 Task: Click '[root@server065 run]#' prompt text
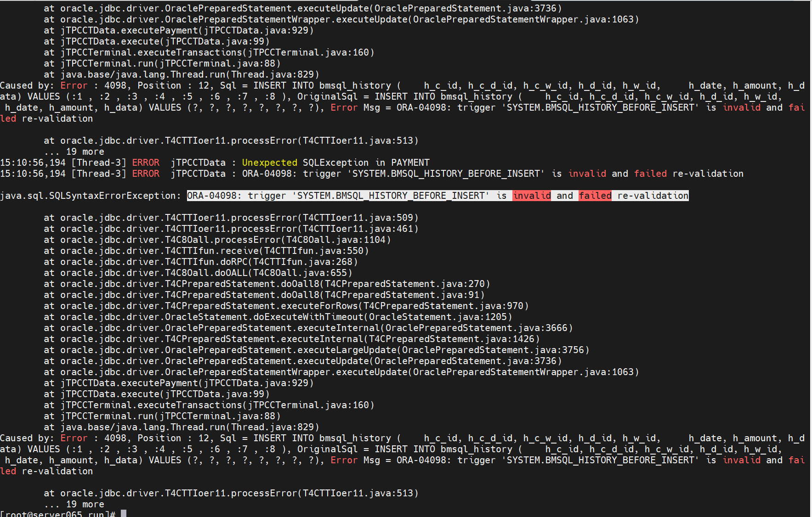(57, 513)
